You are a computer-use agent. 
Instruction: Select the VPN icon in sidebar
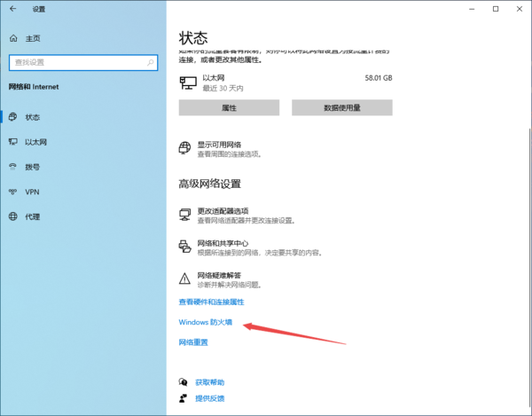pos(13,192)
